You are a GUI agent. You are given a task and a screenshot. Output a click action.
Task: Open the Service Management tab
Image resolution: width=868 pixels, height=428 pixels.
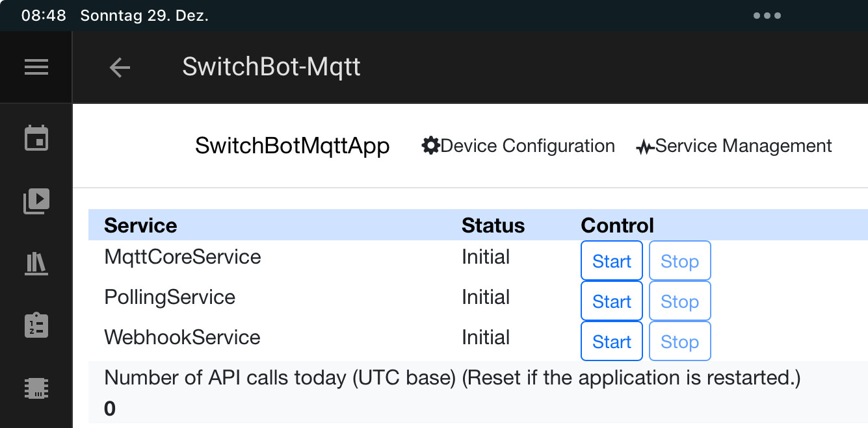pyautogui.click(x=734, y=145)
